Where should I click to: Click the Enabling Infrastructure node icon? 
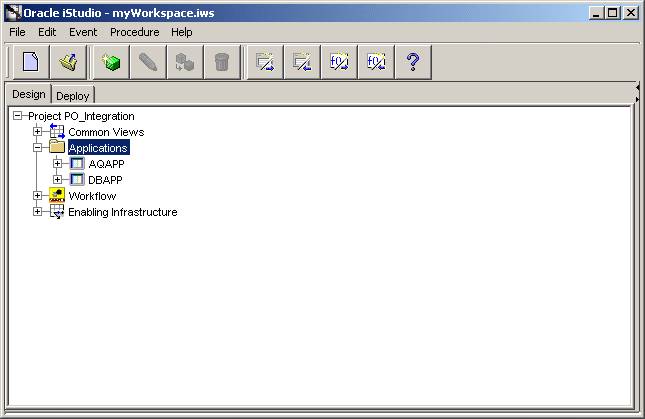[x=57, y=211]
